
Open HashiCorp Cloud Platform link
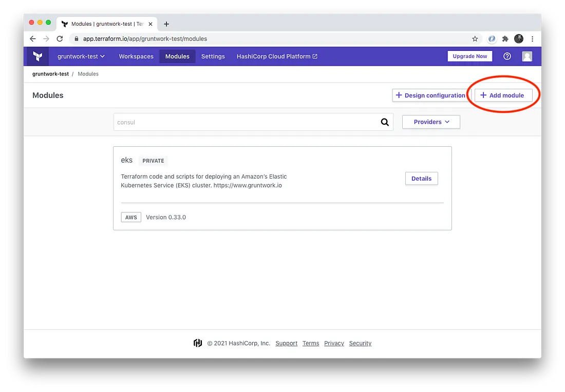(277, 56)
